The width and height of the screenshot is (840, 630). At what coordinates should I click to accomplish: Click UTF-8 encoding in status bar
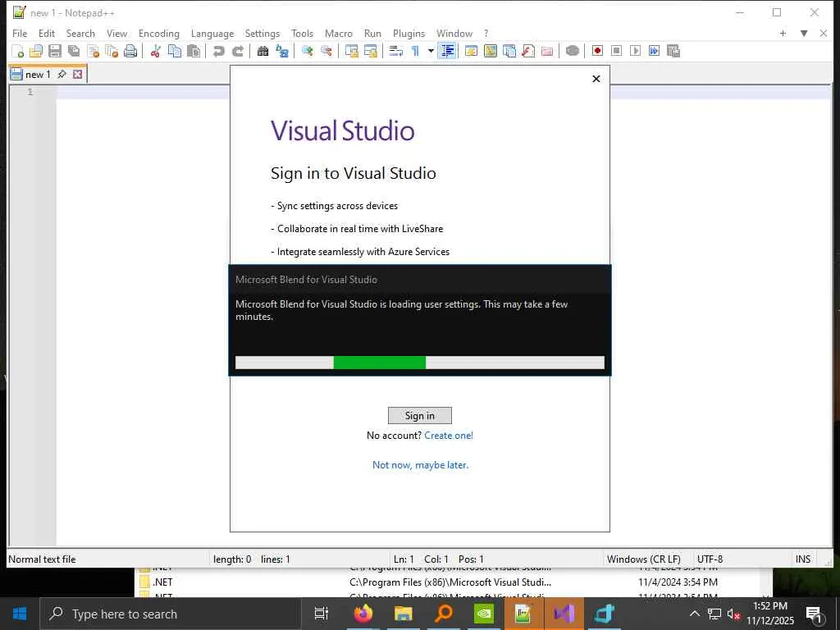(x=710, y=559)
